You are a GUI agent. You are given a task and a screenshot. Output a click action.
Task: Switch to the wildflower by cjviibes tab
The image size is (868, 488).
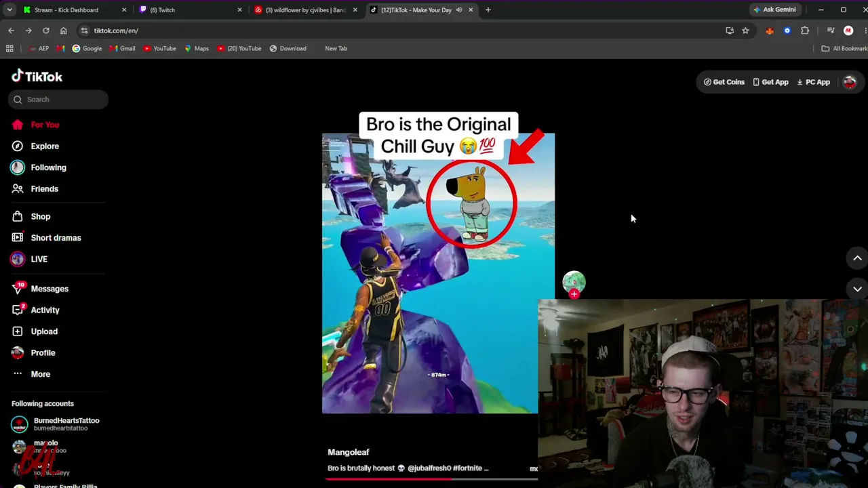306,10
